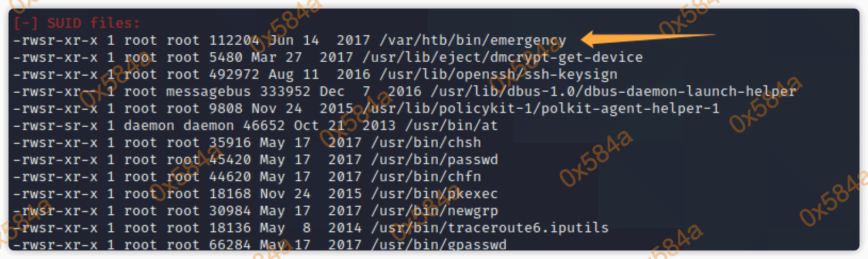The image size is (868, 259).
Task: Click the /usr/bin/passwd path
Action: tap(434, 160)
